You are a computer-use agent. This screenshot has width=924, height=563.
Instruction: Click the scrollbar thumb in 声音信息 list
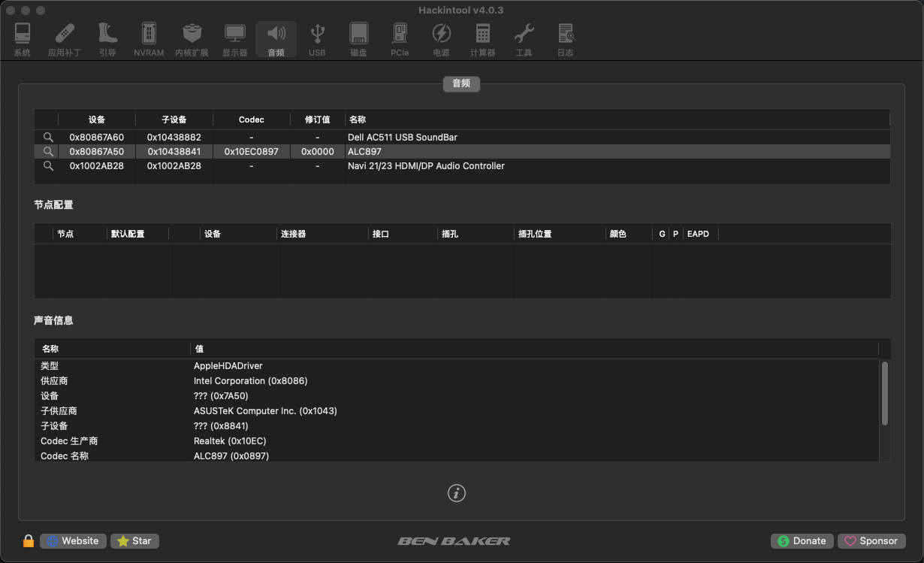tap(885, 393)
